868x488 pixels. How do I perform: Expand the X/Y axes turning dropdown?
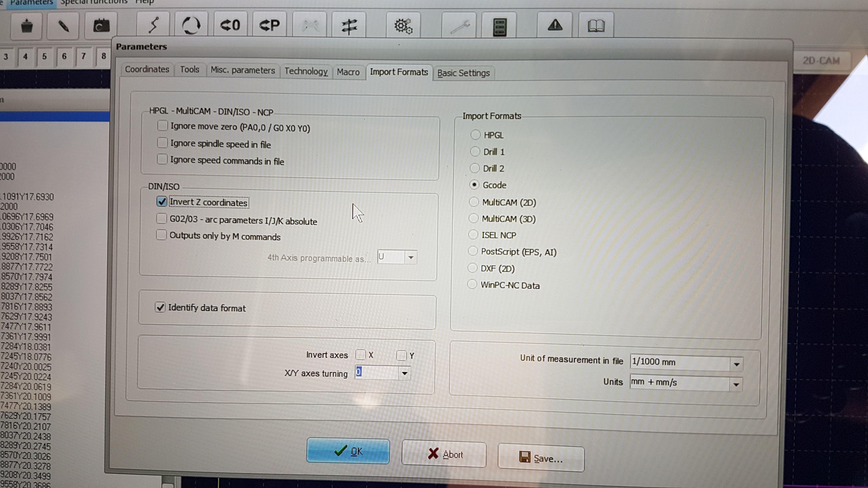point(404,373)
